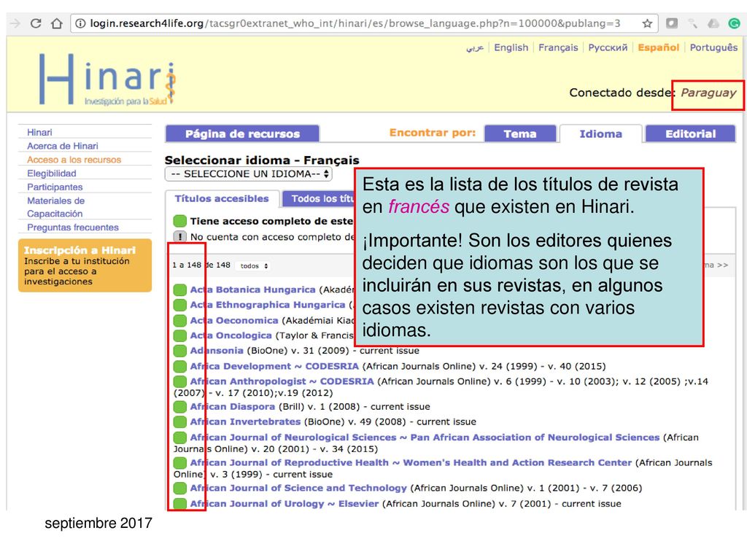Screen dimensions: 747x560
Task: Open African Anthropologist ~ CODESRIA journal link
Action: [282, 381]
